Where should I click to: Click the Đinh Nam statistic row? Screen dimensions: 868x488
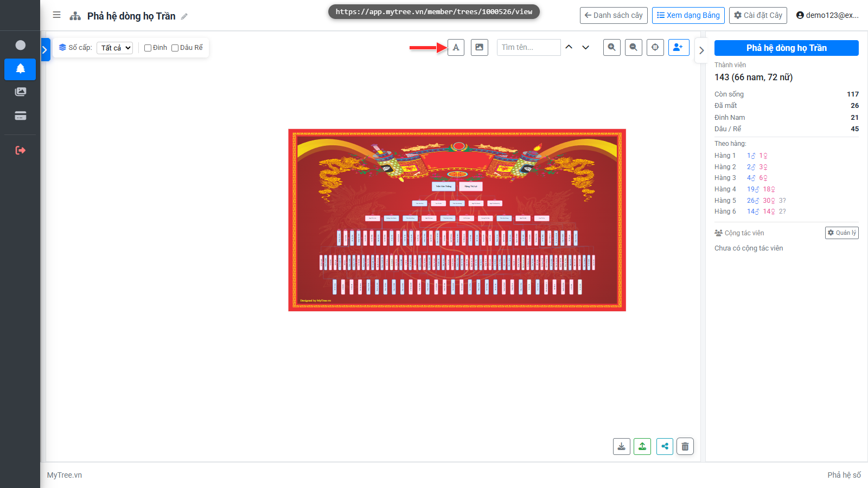pyautogui.click(x=787, y=118)
